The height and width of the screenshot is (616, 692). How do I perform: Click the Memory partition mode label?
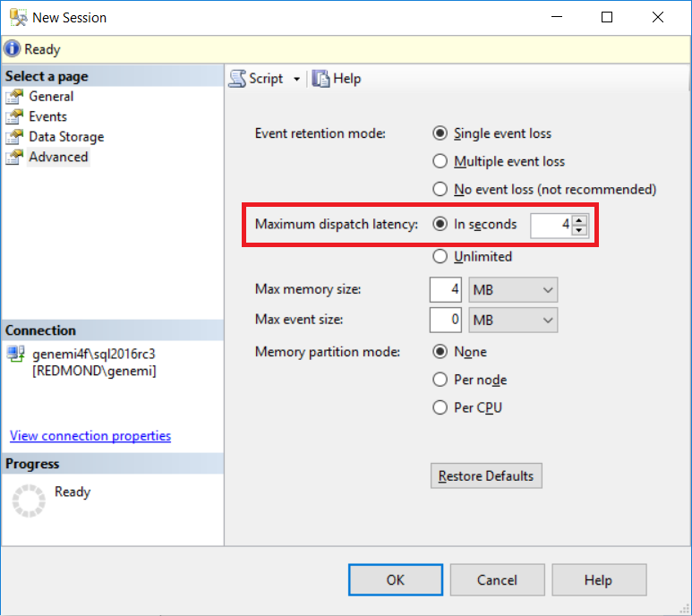coord(328,352)
